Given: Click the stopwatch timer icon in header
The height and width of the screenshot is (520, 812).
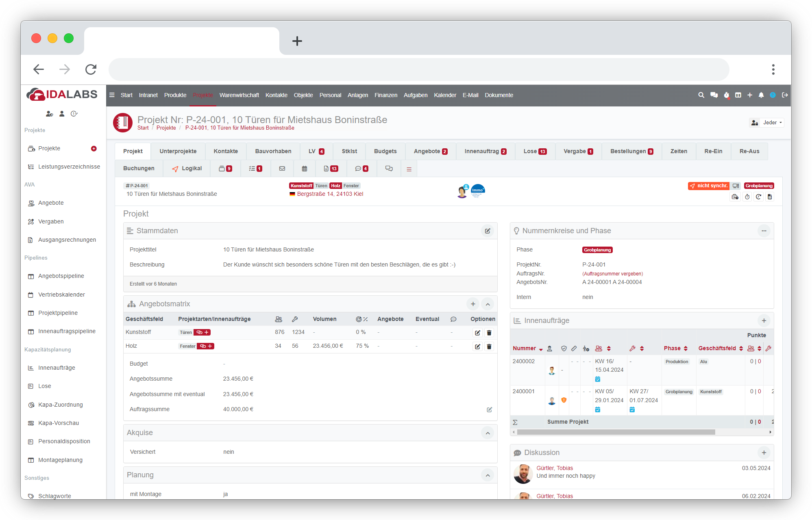Looking at the screenshot, I should tap(726, 95).
